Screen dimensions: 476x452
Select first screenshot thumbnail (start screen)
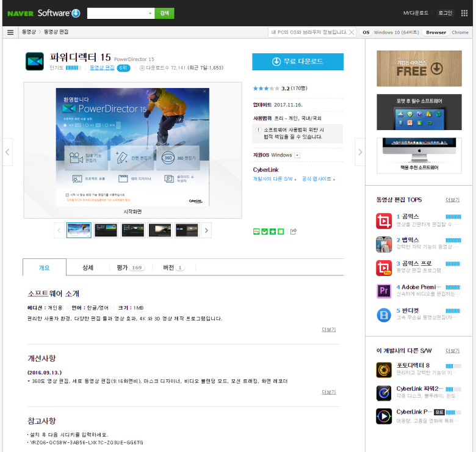(x=79, y=230)
